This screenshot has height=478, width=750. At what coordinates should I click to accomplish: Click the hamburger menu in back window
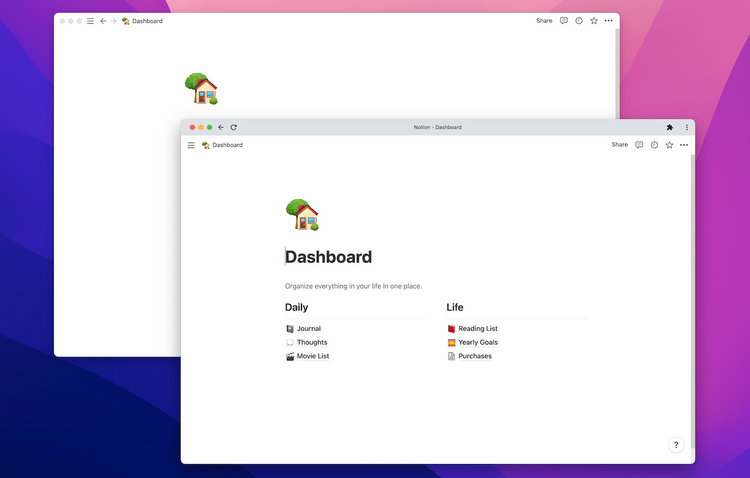coord(90,21)
